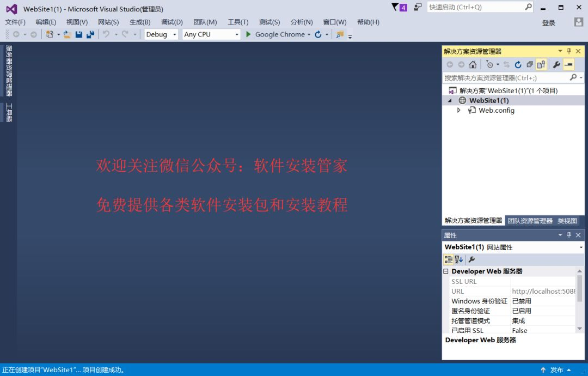Click the Open File toolbar icon
588x376 pixels.
[x=68, y=34]
